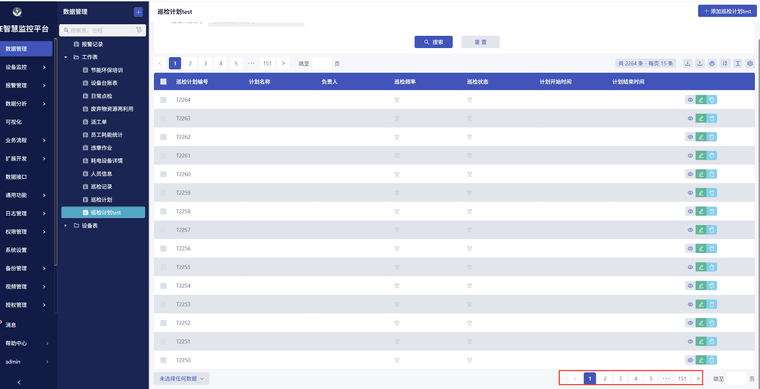Expand the 数据分析 sidebar menu
The image size is (760, 389).
pyautogui.click(x=26, y=104)
